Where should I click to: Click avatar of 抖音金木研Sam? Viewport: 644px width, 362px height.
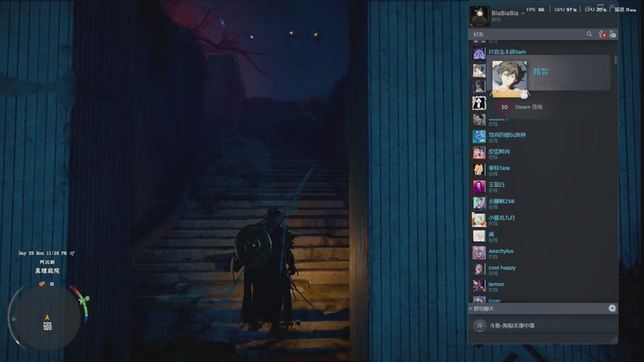[479, 53]
